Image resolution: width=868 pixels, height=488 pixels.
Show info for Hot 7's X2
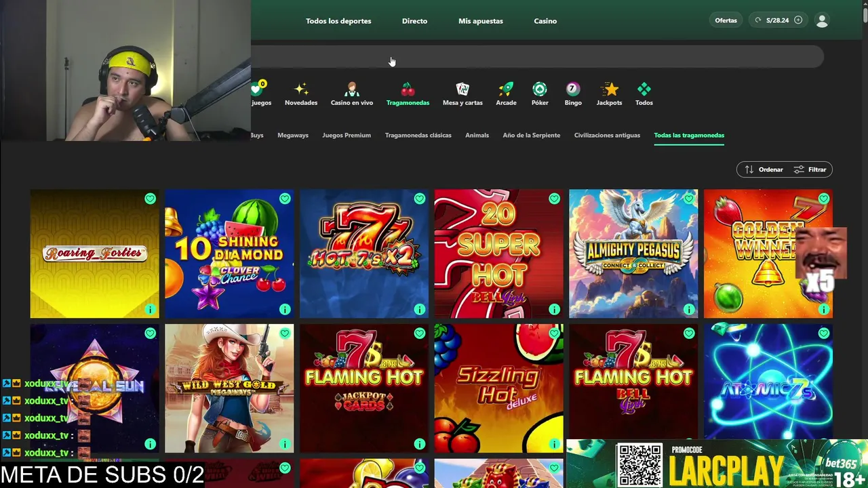pyautogui.click(x=420, y=309)
